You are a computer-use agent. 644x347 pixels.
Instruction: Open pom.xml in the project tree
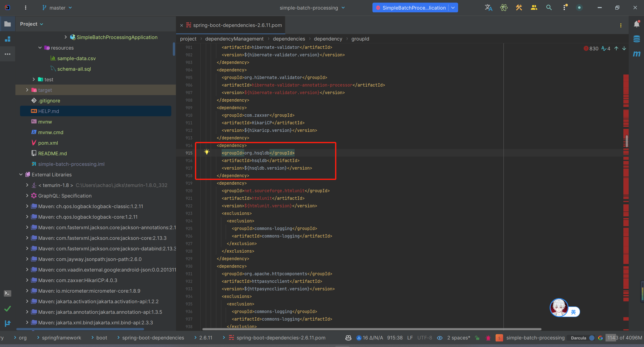(x=48, y=143)
